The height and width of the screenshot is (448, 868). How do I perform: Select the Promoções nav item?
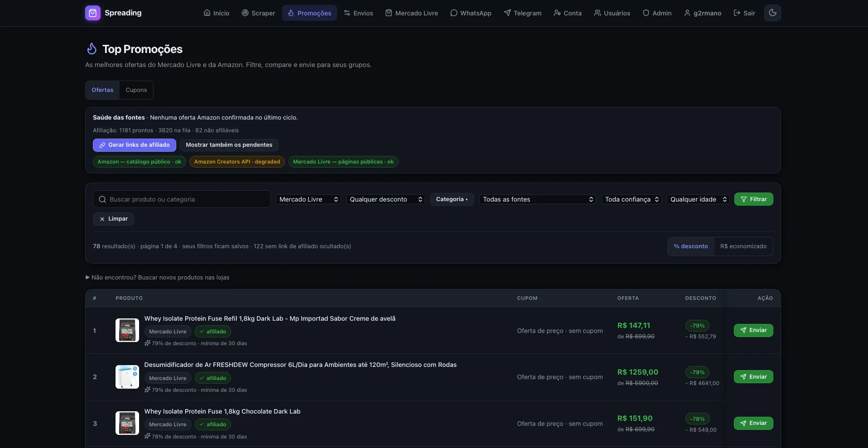(x=309, y=13)
